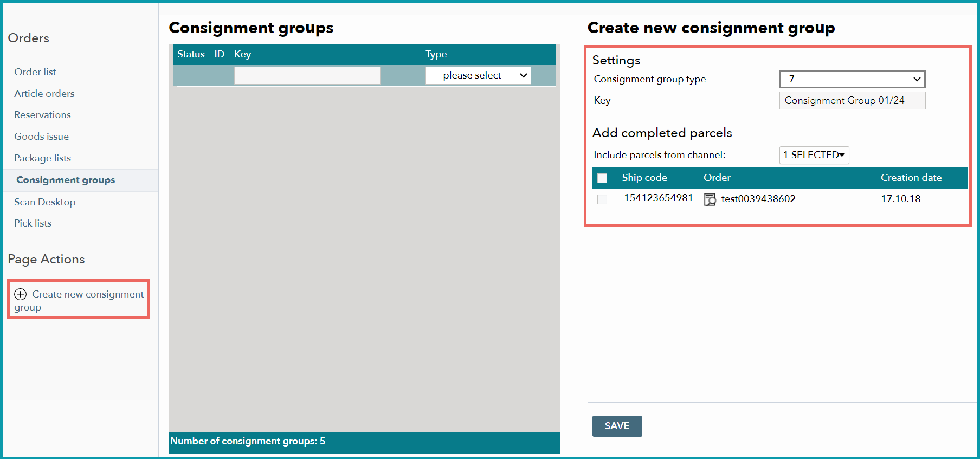This screenshot has height=459, width=980.
Task: Click the Order column header
Action: coord(717,178)
